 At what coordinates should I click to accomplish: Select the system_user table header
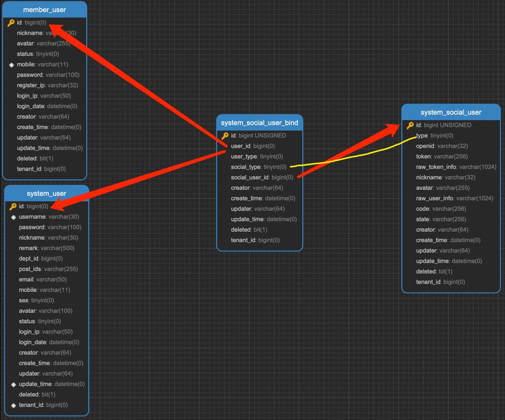tap(46, 193)
